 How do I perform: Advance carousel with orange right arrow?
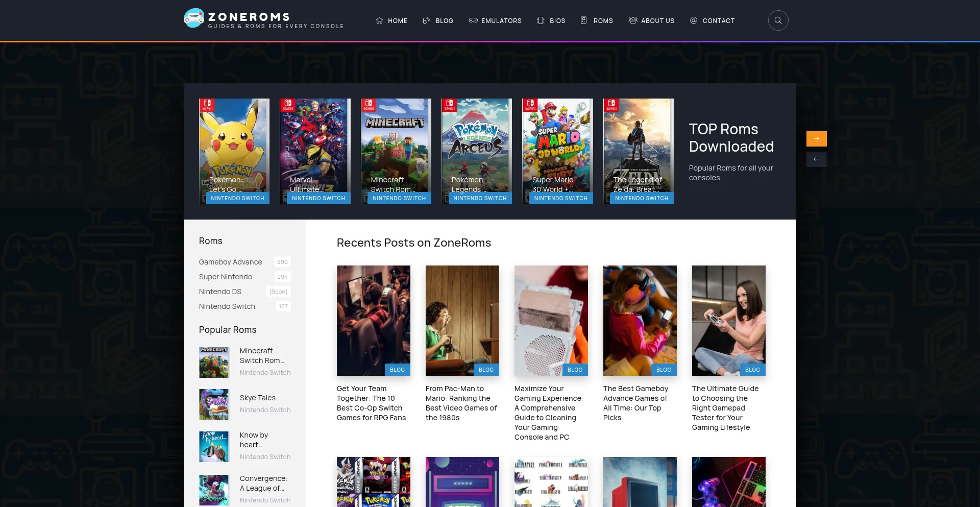(x=816, y=139)
